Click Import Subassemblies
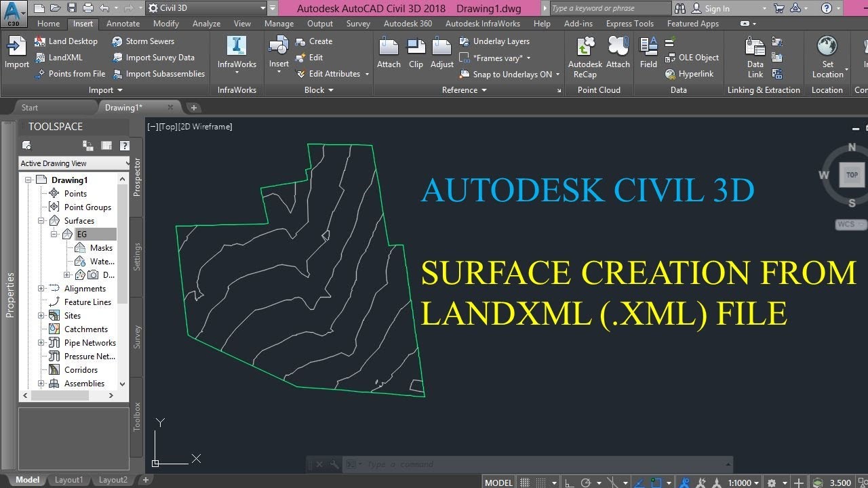This screenshot has width=868, height=488. pyautogui.click(x=158, y=74)
